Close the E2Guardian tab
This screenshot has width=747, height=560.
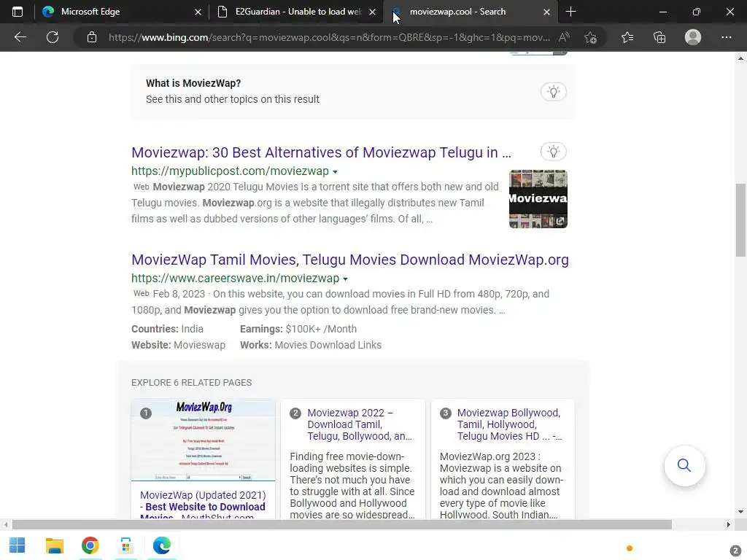pyautogui.click(x=373, y=12)
